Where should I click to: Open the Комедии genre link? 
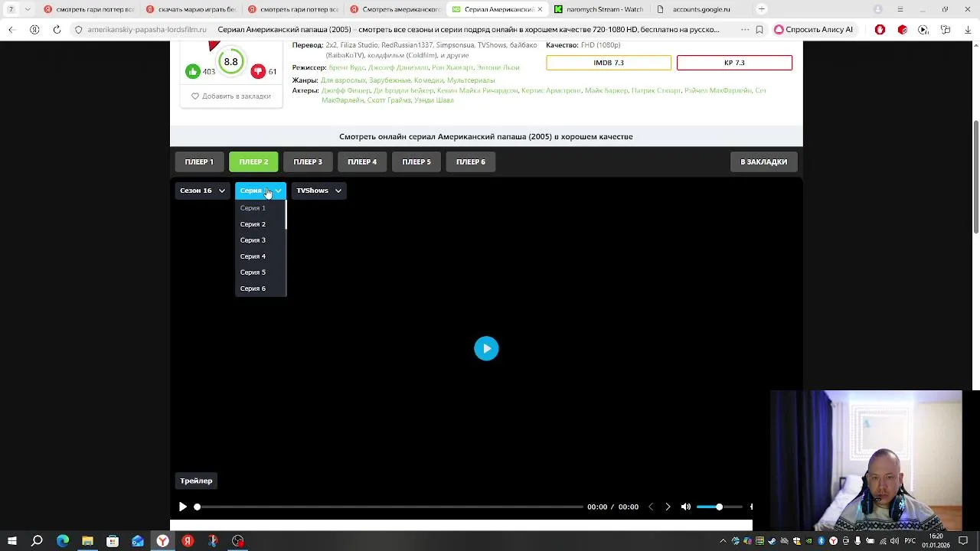[x=429, y=80]
